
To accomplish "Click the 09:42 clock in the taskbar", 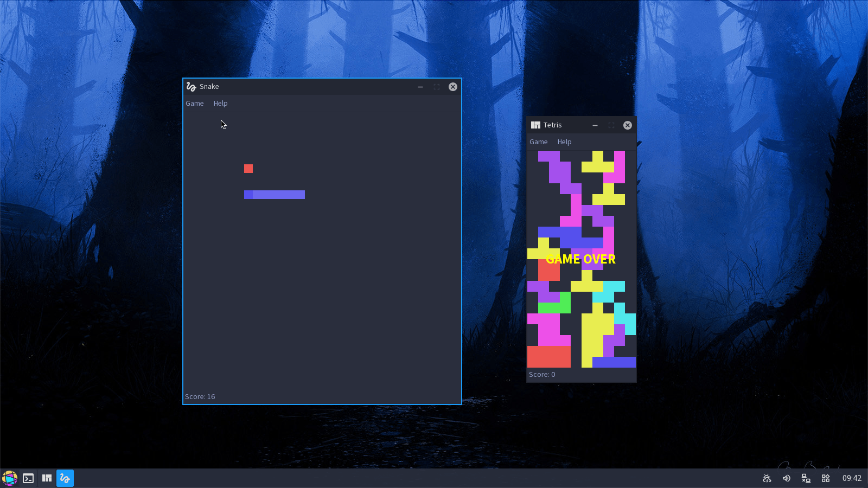I will tap(851, 478).
